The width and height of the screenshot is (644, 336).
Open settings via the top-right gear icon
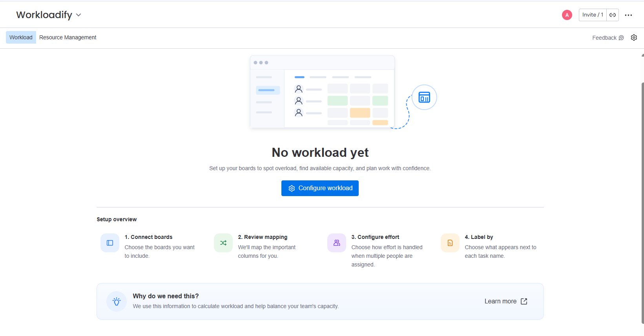click(634, 38)
